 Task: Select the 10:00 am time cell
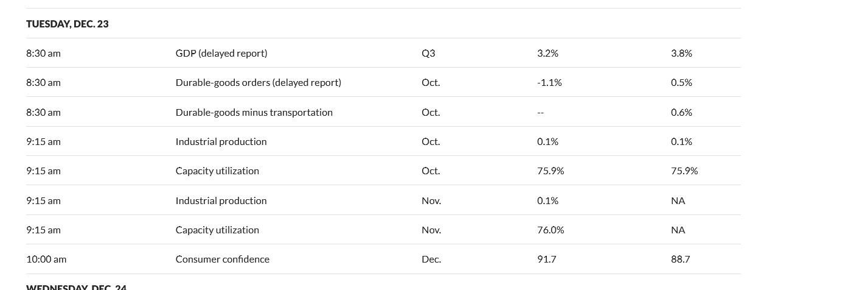(46, 259)
